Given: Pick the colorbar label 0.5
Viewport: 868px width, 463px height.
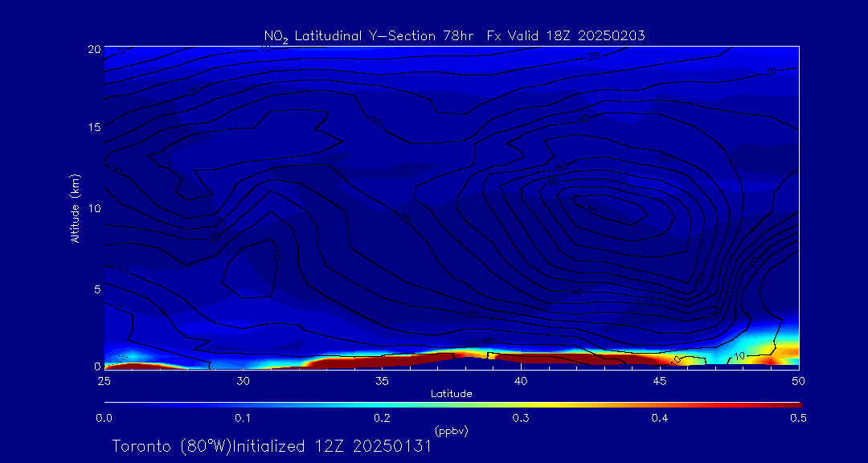Looking at the screenshot, I should click(799, 418).
